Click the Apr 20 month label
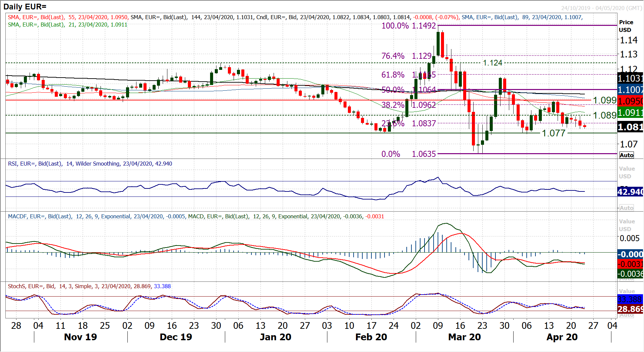644x352 pixels. 562,337
